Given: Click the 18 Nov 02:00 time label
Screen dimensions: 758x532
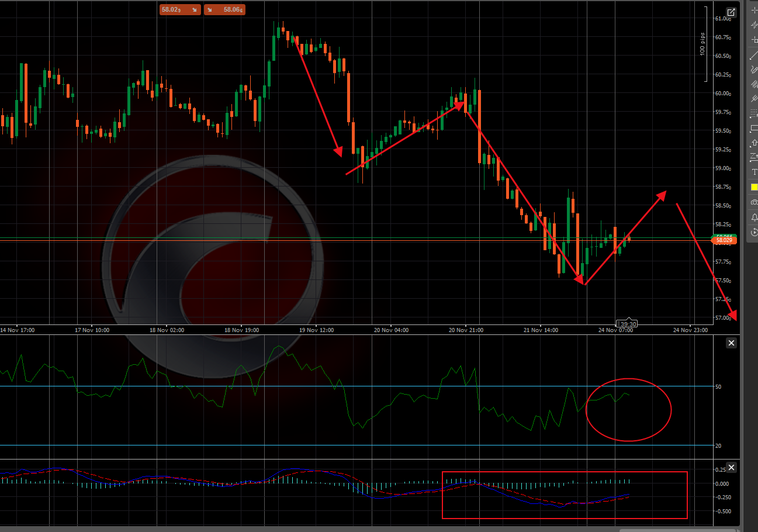Looking at the screenshot, I should pos(167,330).
